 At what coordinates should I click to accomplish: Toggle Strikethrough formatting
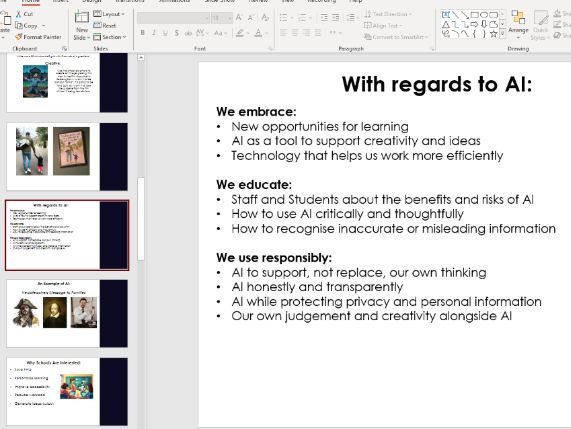[x=188, y=33]
